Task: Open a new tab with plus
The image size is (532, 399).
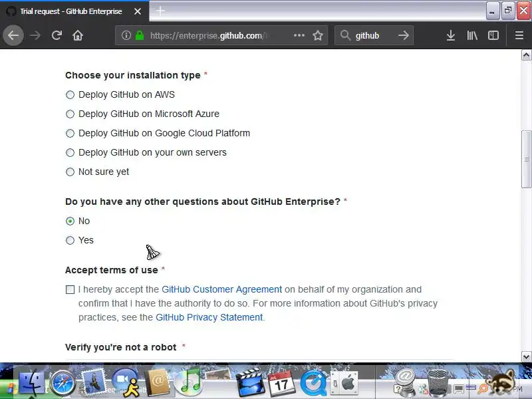Action: (160, 11)
